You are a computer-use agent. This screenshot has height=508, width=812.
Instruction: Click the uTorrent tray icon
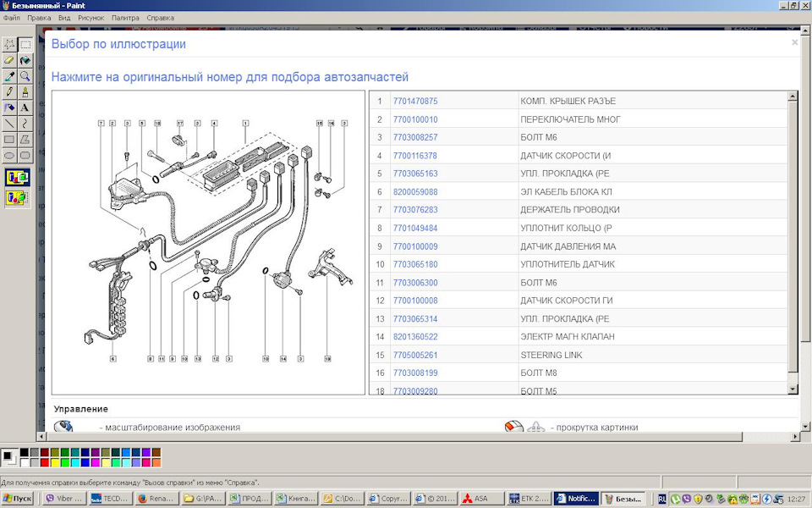tap(675, 500)
